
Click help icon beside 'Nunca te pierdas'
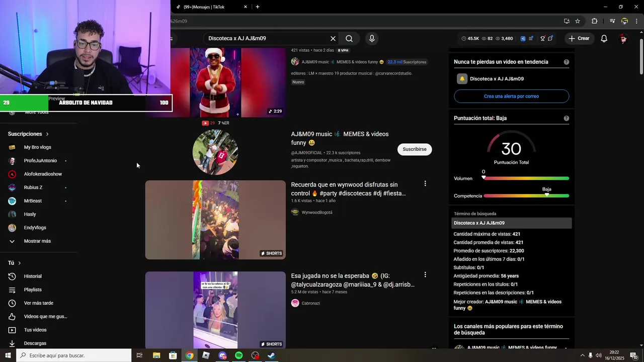point(567,62)
